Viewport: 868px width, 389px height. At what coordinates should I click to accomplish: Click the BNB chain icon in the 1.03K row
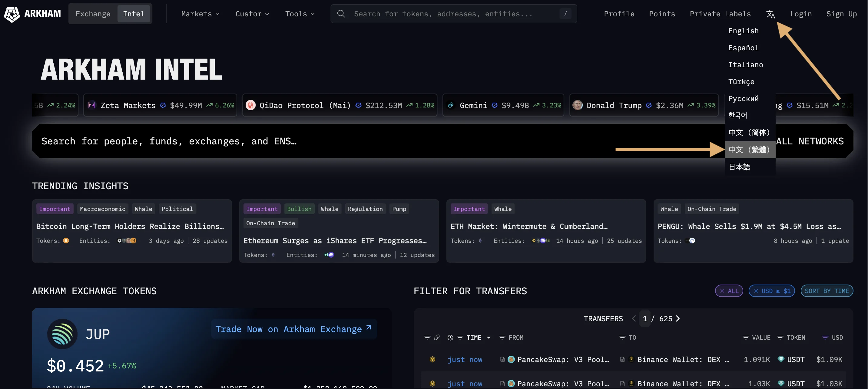pos(432,384)
